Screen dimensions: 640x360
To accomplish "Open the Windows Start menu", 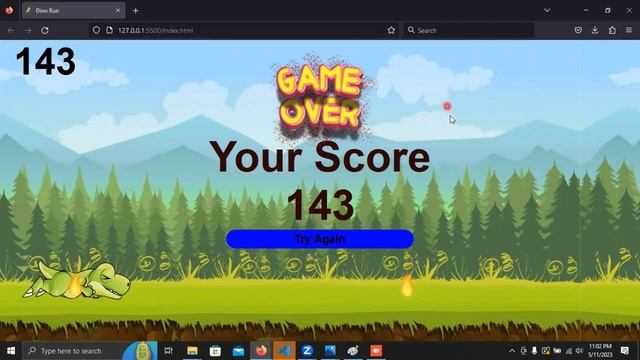I will (x=11, y=351).
